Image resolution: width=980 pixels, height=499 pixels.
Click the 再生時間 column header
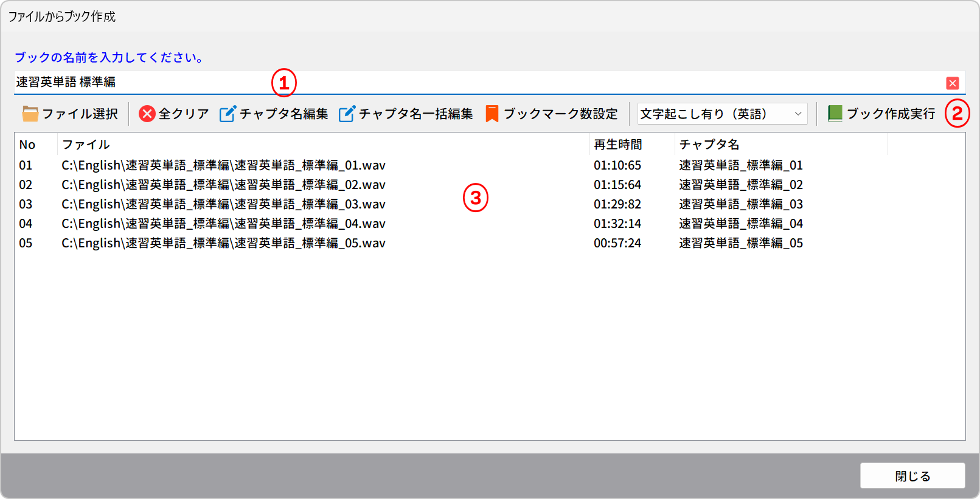click(x=632, y=145)
